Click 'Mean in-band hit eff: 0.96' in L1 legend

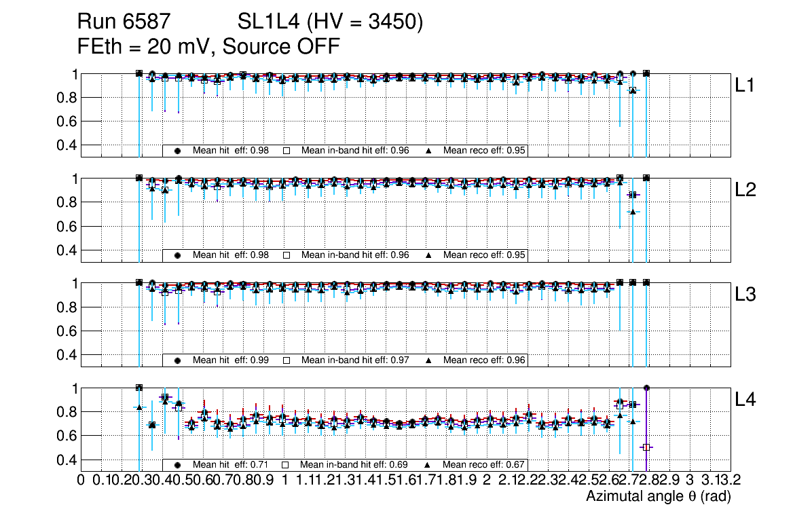coord(354,151)
